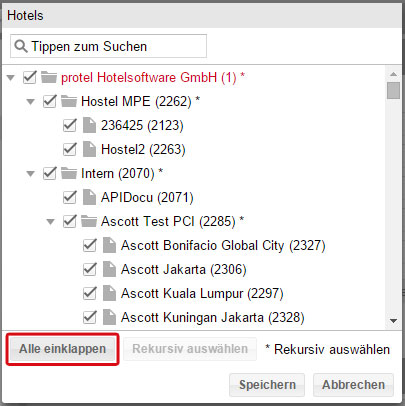This screenshot has width=405, height=406.
Task: Uncheck the protel Hotelsoftware GmbH checkbox
Action: coord(29,77)
